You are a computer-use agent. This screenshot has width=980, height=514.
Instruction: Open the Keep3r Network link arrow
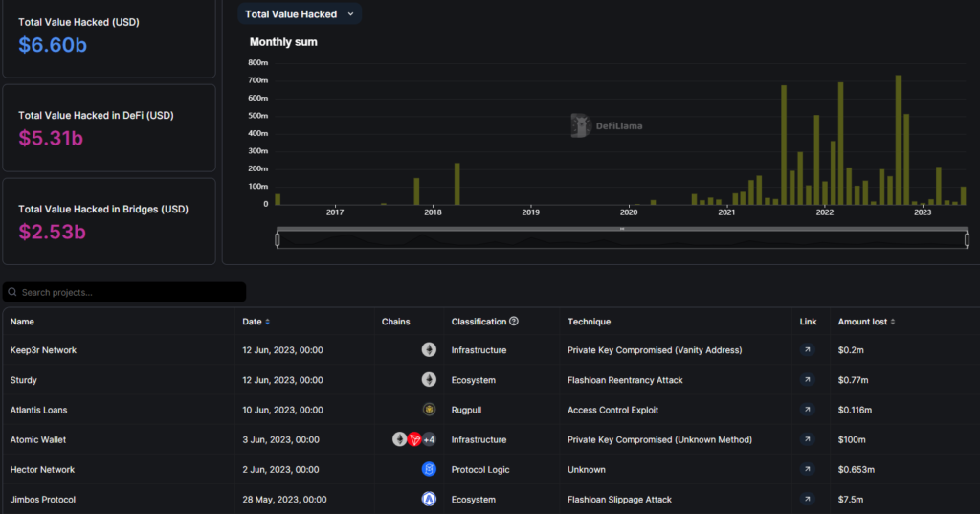pos(808,350)
